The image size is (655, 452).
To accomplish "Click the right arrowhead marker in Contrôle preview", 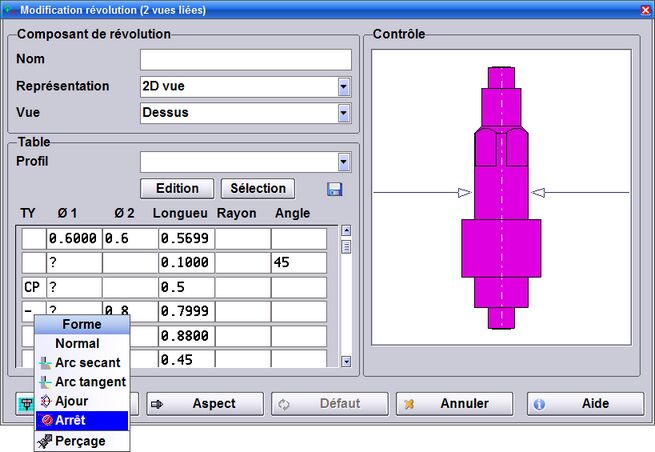I will [x=538, y=193].
